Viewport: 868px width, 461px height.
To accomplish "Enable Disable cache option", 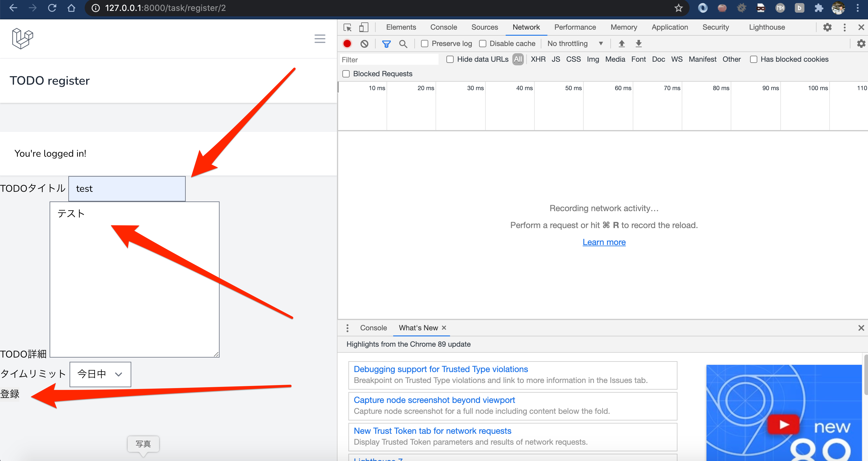I will (x=483, y=44).
